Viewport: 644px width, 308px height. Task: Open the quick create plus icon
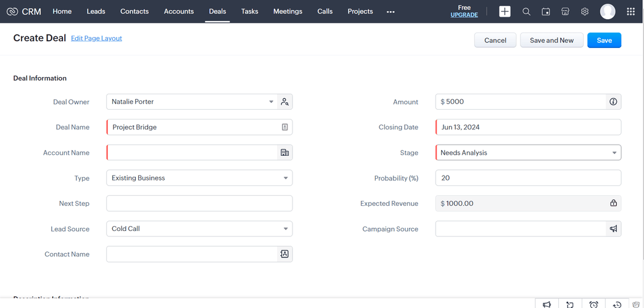pos(505,12)
